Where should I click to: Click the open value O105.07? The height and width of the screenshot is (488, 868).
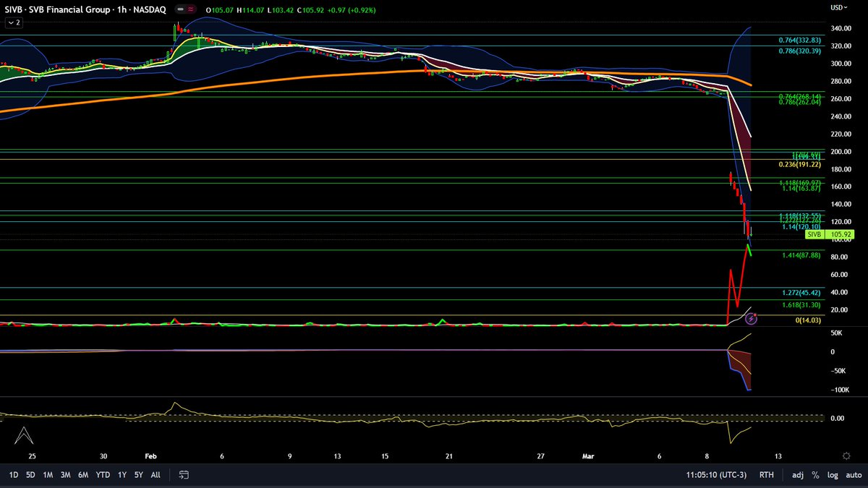pyautogui.click(x=221, y=10)
